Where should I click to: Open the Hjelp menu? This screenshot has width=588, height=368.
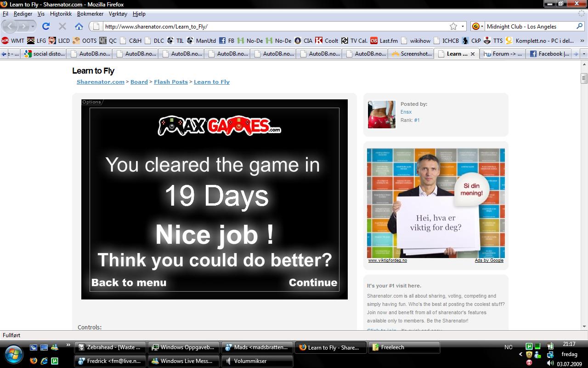[139, 14]
